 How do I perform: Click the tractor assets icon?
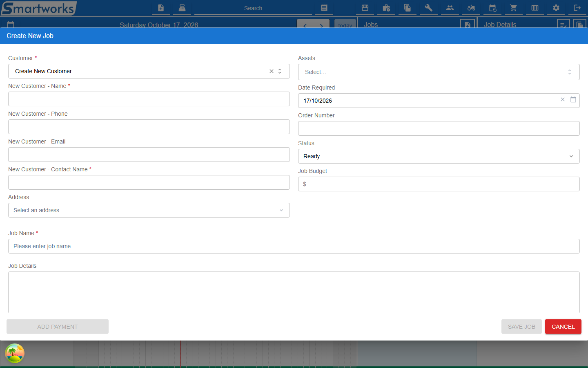tap(471, 8)
